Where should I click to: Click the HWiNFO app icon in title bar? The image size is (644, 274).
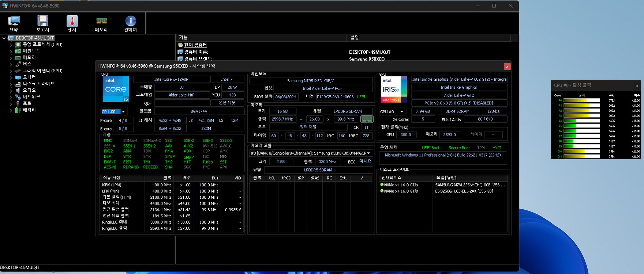[x=5, y=6]
